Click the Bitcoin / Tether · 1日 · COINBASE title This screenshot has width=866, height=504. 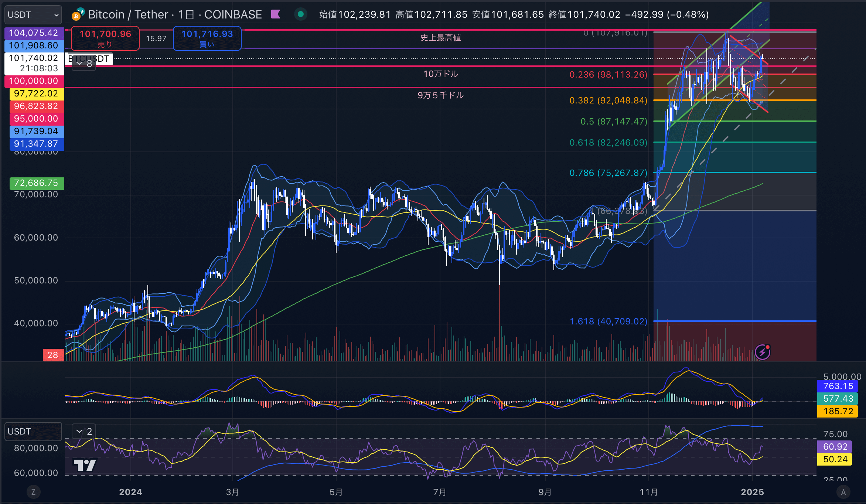[x=175, y=14]
